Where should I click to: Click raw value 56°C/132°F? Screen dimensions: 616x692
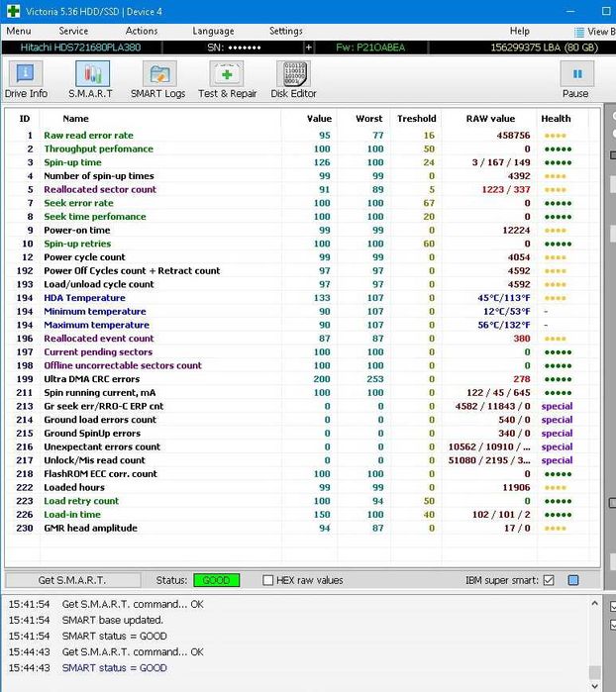pyautogui.click(x=504, y=325)
